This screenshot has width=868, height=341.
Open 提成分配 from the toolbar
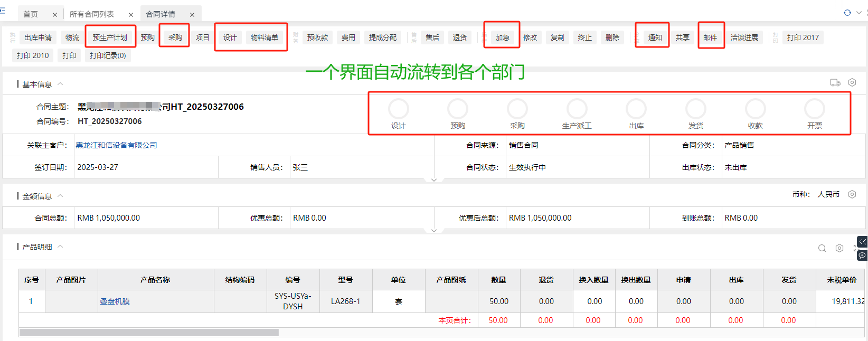383,37
